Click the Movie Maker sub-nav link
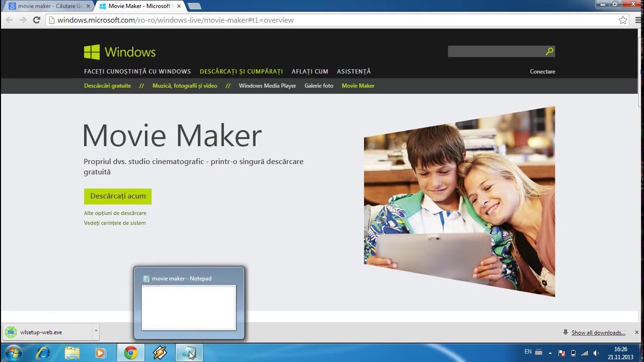 [358, 85]
